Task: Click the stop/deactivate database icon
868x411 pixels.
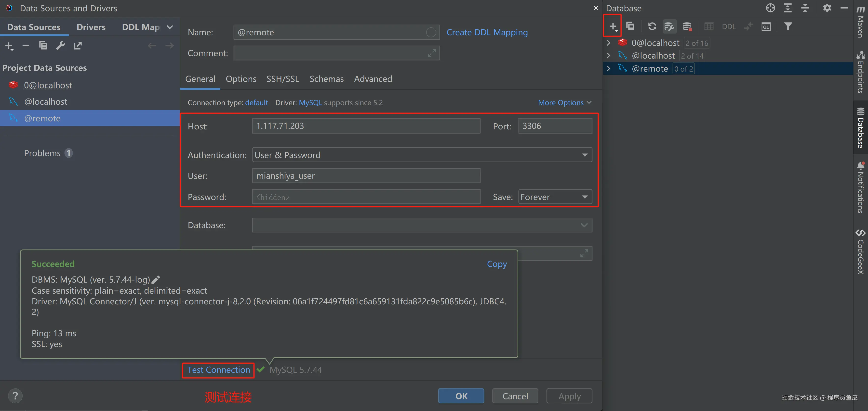Action: pyautogui.click(x=687, y=27)
